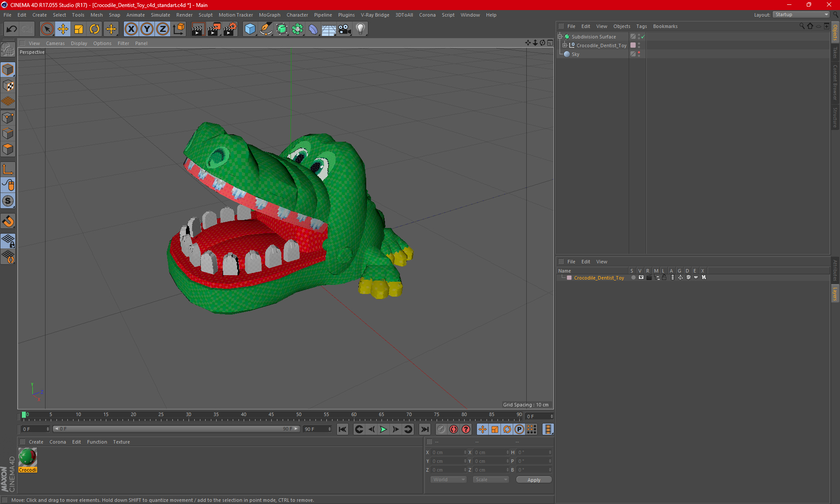This screenshot has width=840, height=504.
Task: Activate the Move tool in toolbar
Action: 63,29
